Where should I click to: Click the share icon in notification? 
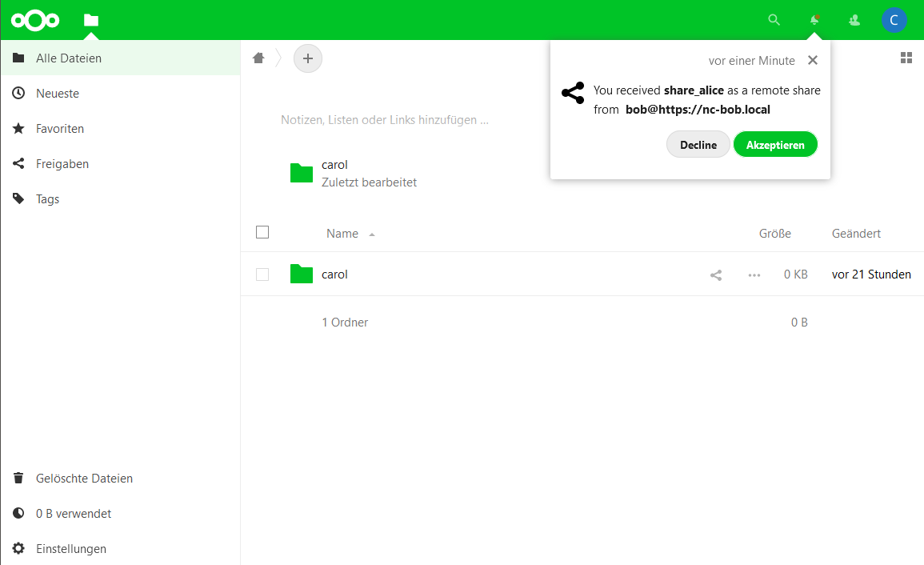click(x=573, y=93)
